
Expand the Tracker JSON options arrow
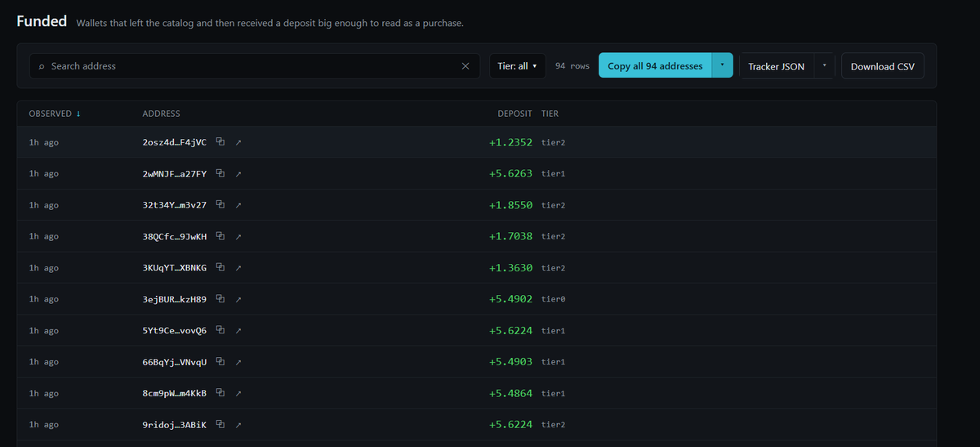[825, 66]
